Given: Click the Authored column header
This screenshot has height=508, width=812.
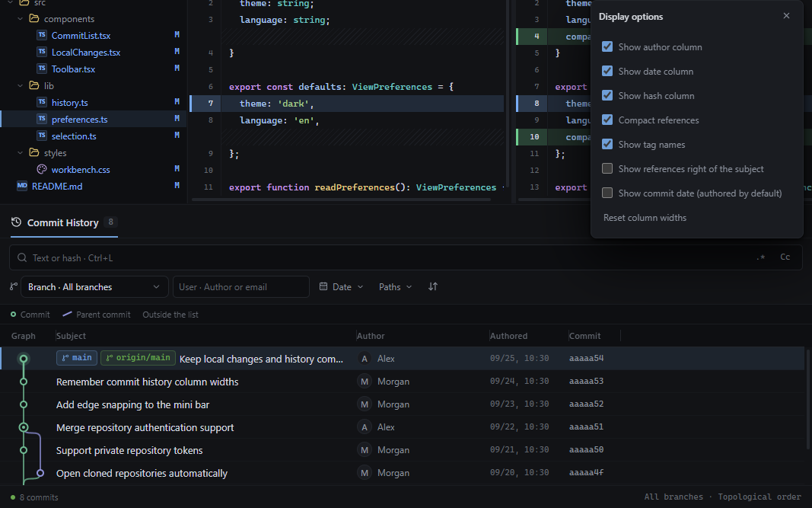Looking at the screenshot, I should 508,336.
